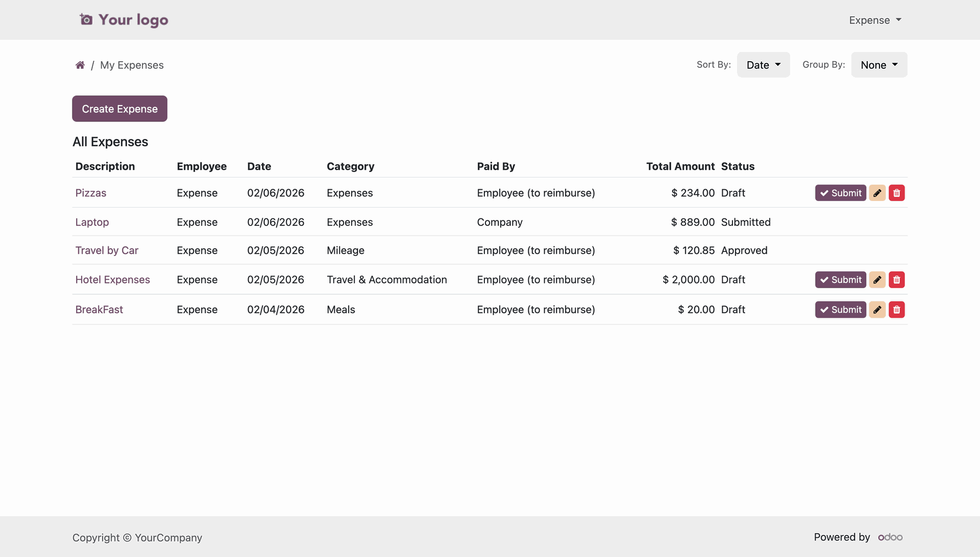This screenshot has height=557, width=980.
Task: Click the $ 20.00 amount cell
Action: tap(696, 310)
